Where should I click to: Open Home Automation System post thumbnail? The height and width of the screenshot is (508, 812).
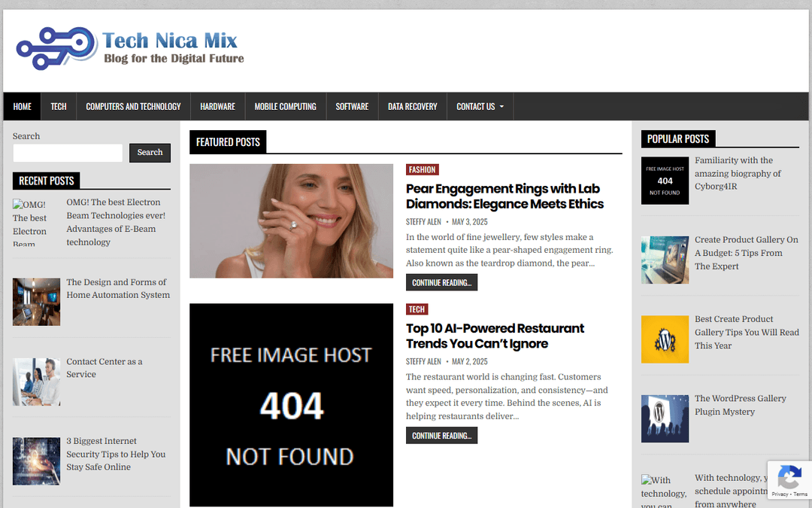36,302
